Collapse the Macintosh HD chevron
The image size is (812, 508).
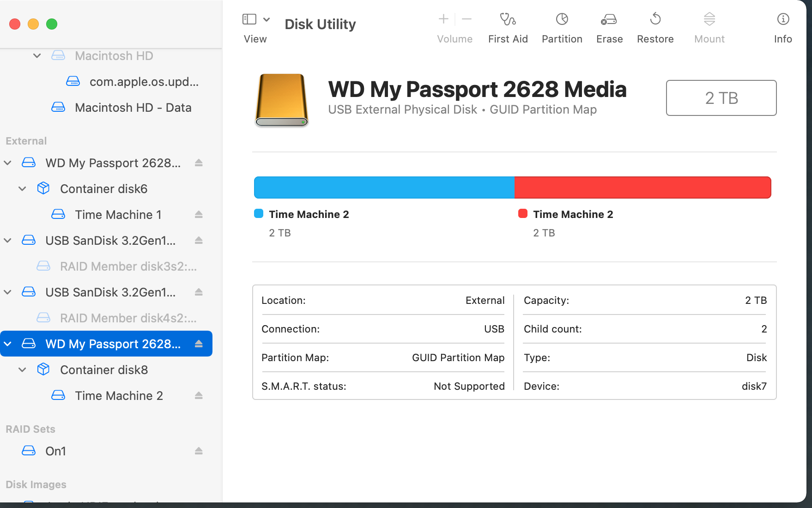pos(37,56)
